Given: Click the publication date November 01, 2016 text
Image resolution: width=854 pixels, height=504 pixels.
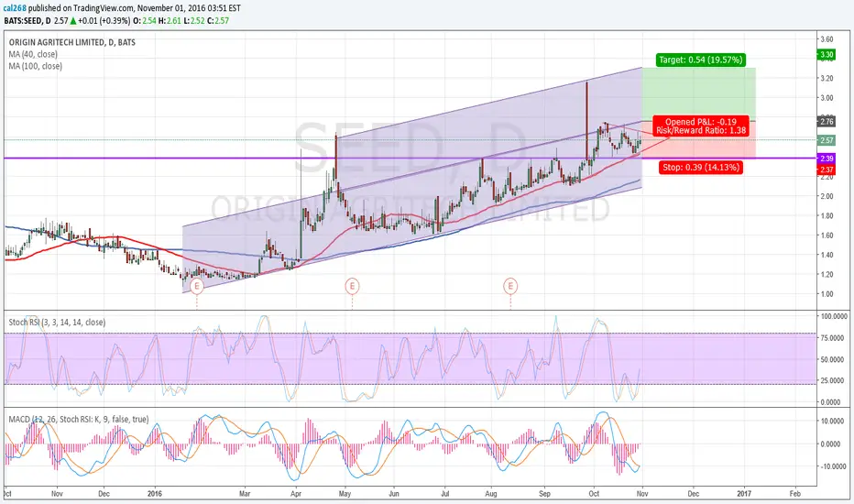Looking at the screenshot, I should point(172,8).
